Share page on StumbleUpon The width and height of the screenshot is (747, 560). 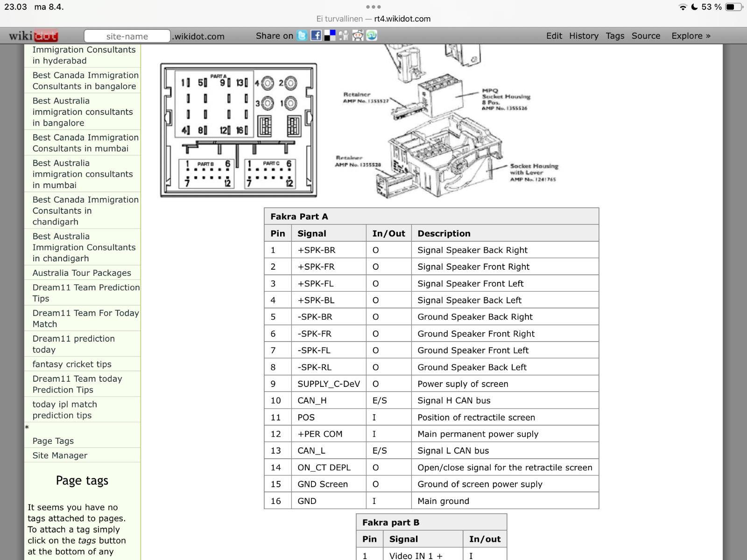pyautogui.click(x=372, y=35)
